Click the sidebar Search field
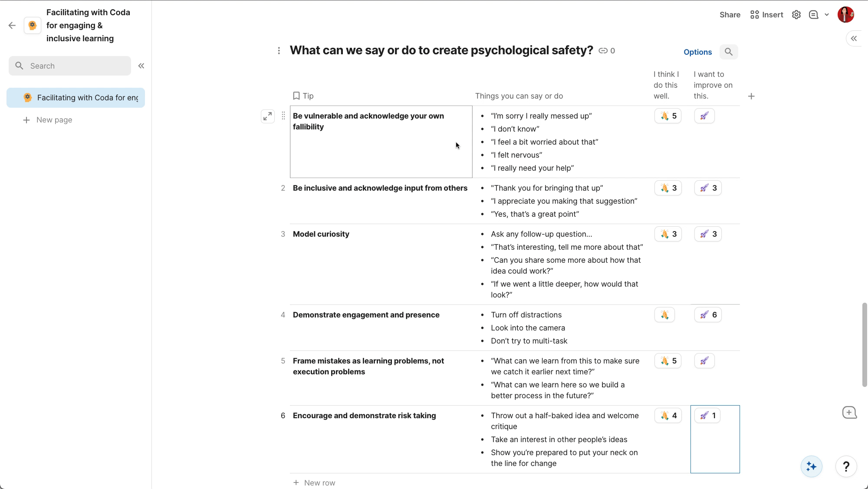868x489 pixels. pos(70,66)
